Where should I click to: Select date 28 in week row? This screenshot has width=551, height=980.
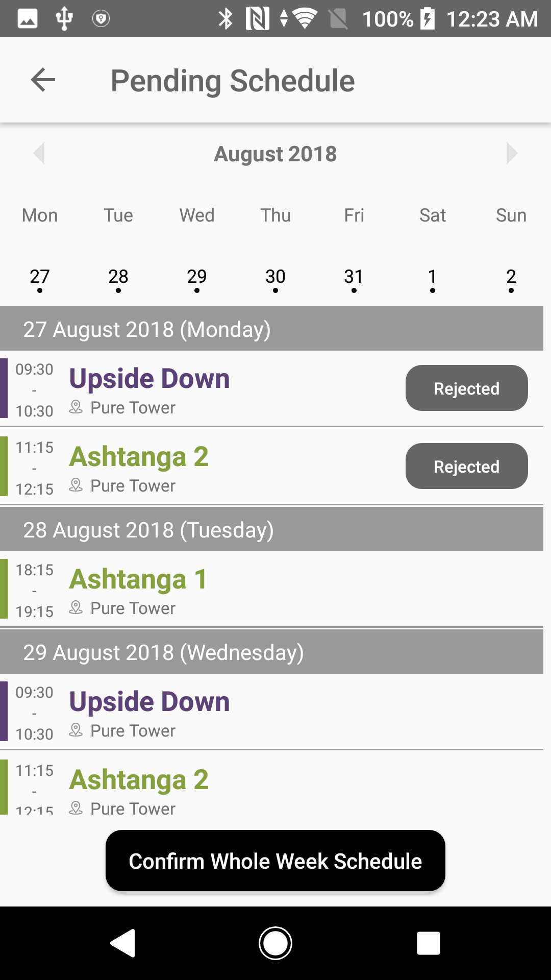point(118,277)
